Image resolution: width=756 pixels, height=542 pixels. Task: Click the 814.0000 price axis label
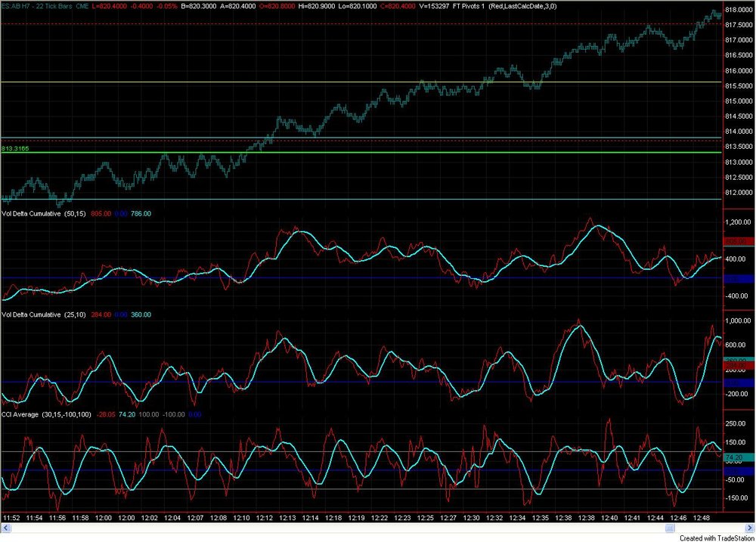(739, 132)
